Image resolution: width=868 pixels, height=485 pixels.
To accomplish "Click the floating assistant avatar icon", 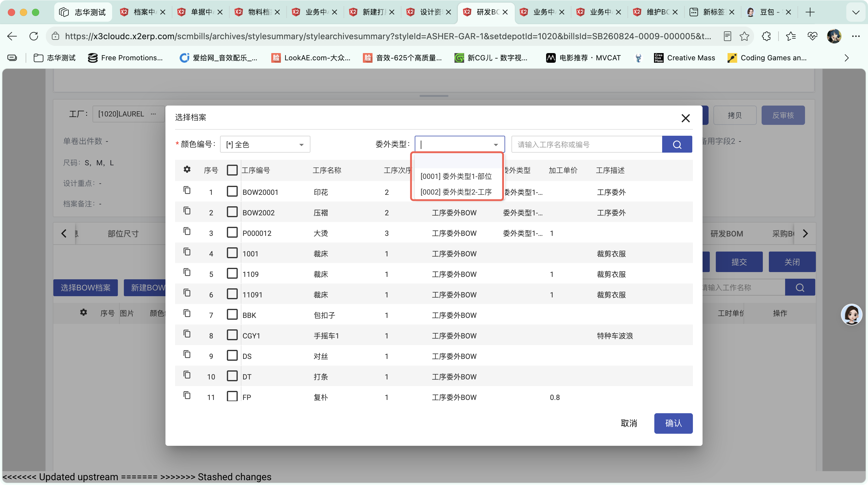I will pos(851,314).
